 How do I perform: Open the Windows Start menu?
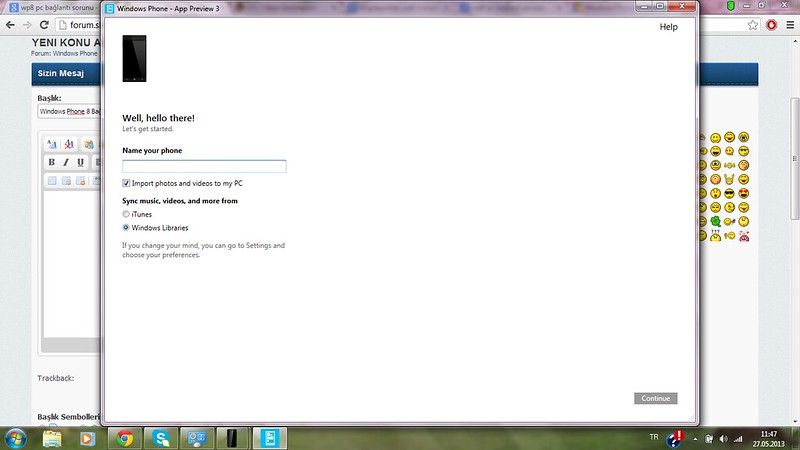point(16,439)
